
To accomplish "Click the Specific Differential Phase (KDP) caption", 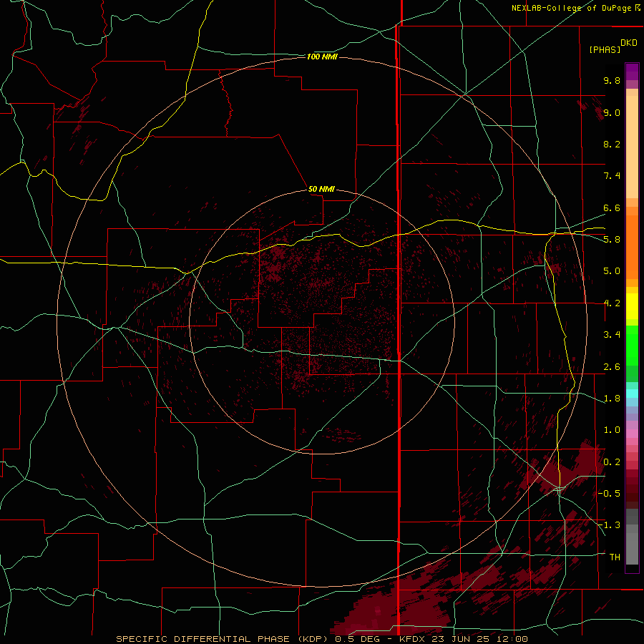I will coord(223,639).
